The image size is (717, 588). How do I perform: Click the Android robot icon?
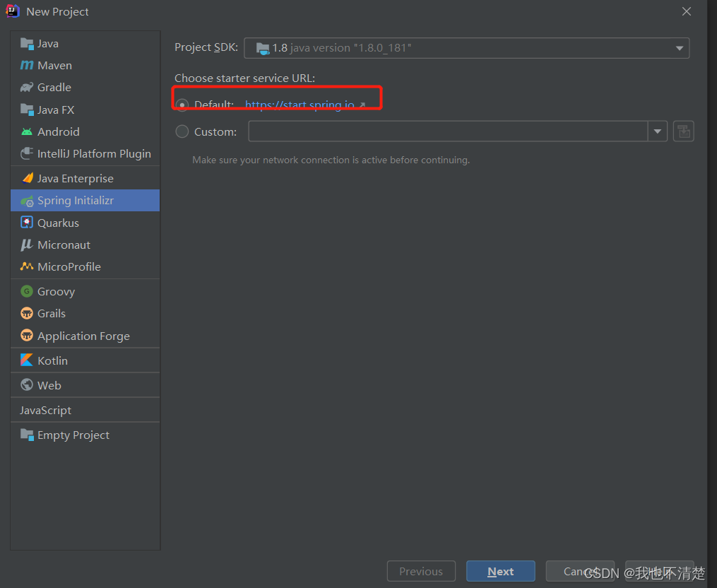click(x=27, y=131)
